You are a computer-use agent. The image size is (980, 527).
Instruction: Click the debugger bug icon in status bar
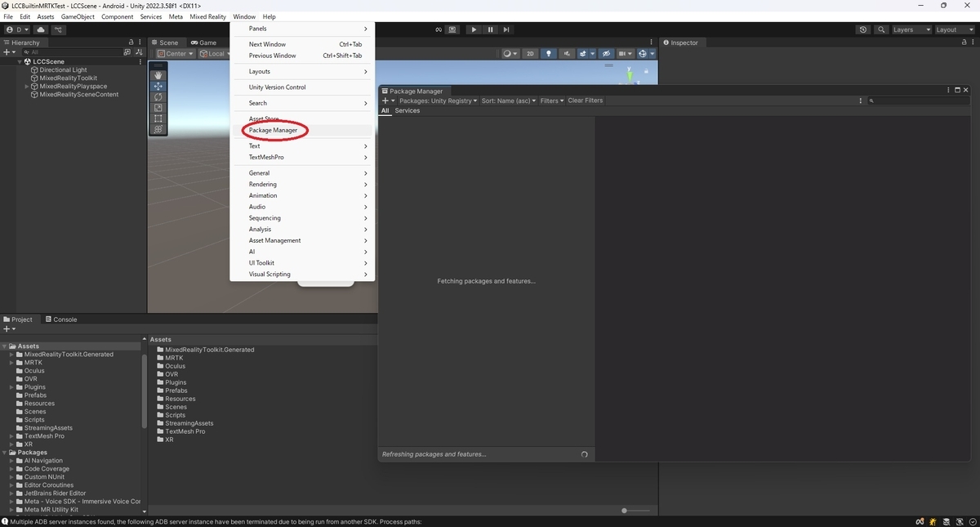coord(933,521)
